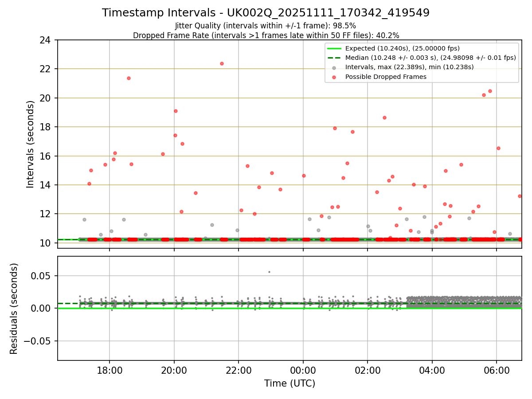Click the 02:00 x-axis tick label

368,370
